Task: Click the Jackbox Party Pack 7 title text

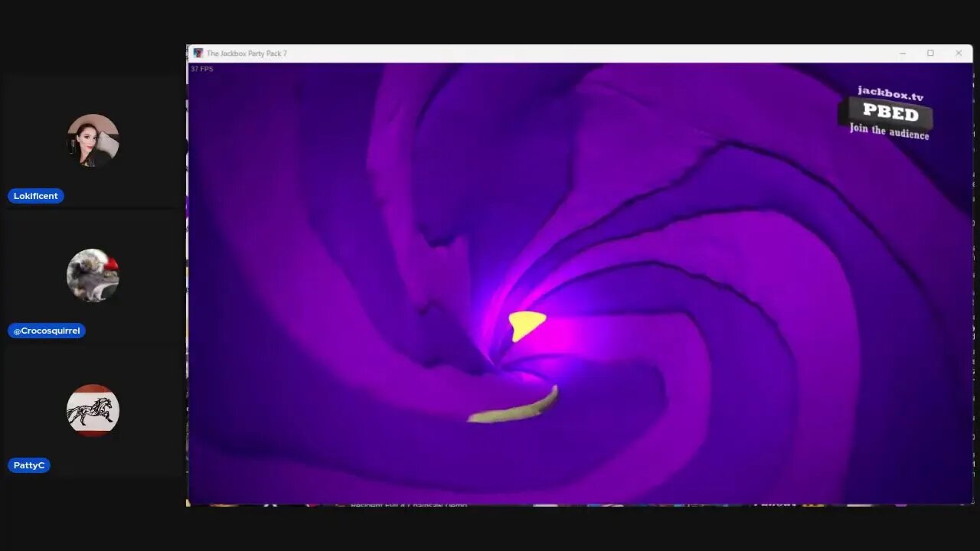Action: coord(247,54)
